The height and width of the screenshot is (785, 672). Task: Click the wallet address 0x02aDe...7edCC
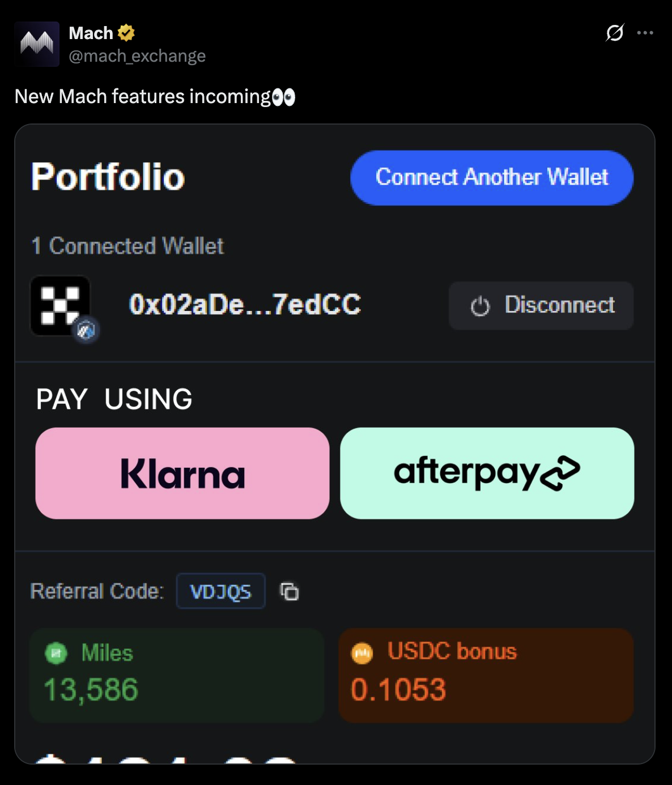coord(245,305)
